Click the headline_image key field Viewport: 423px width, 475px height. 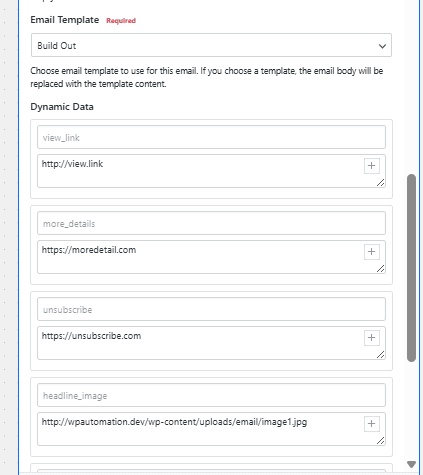pyautogui.click(x=211, y=395)
